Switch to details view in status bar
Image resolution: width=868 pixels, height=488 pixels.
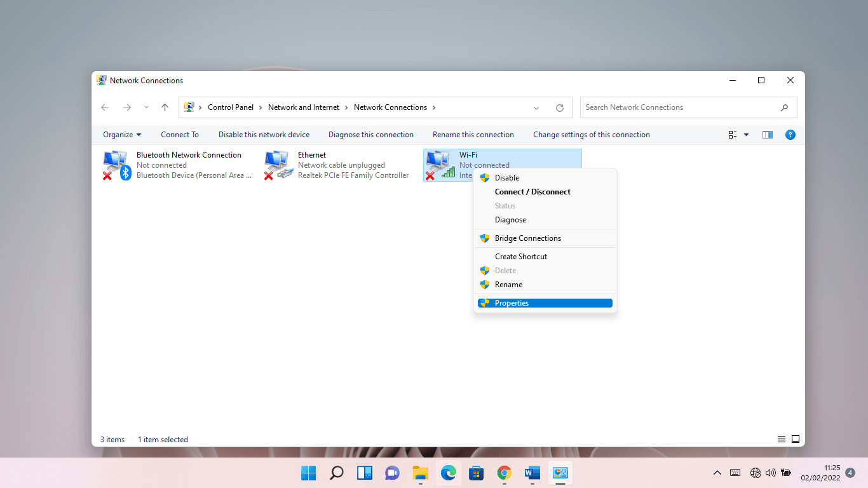click(x=782, y=439)
